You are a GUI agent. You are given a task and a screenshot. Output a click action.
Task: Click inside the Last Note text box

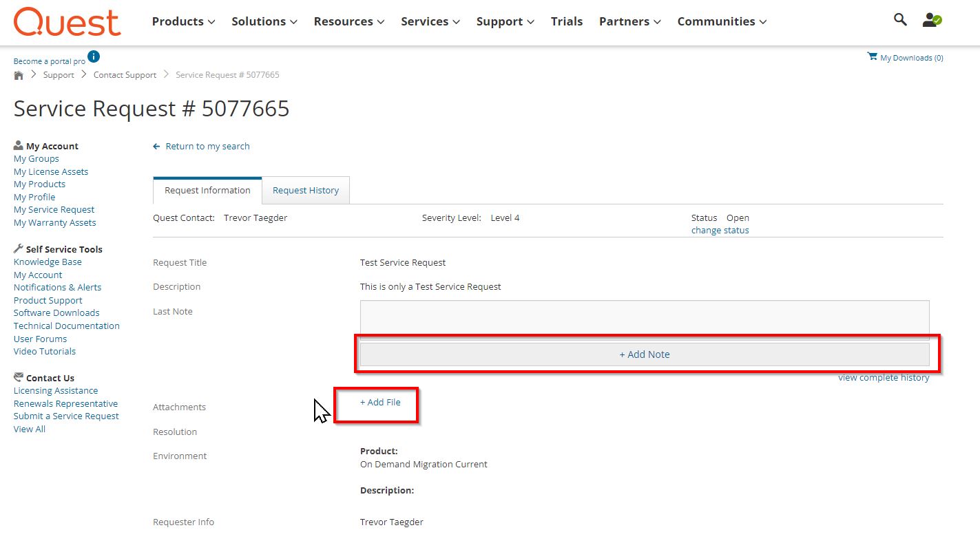644,317
